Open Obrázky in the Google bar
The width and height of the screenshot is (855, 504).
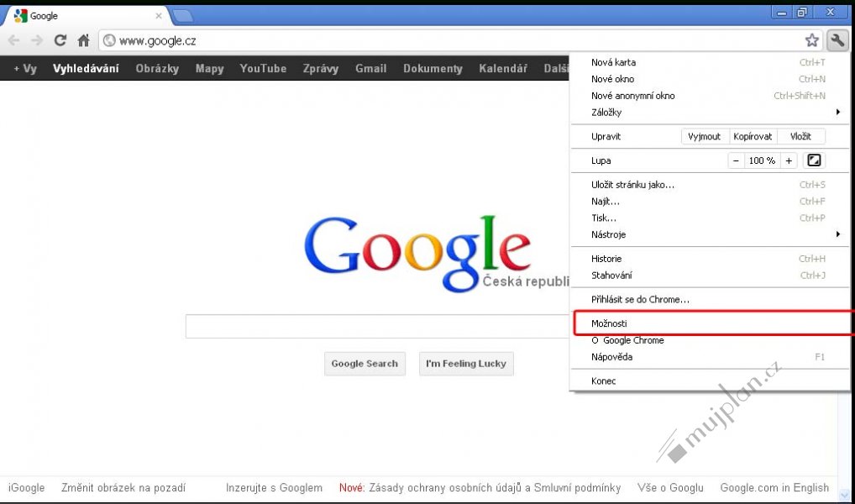click(157, 69)
